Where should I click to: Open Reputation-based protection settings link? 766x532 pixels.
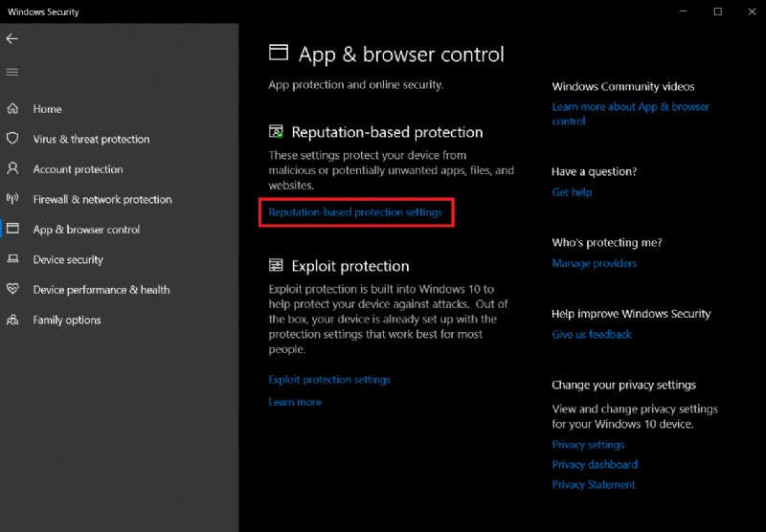click(x=355, y=212)
